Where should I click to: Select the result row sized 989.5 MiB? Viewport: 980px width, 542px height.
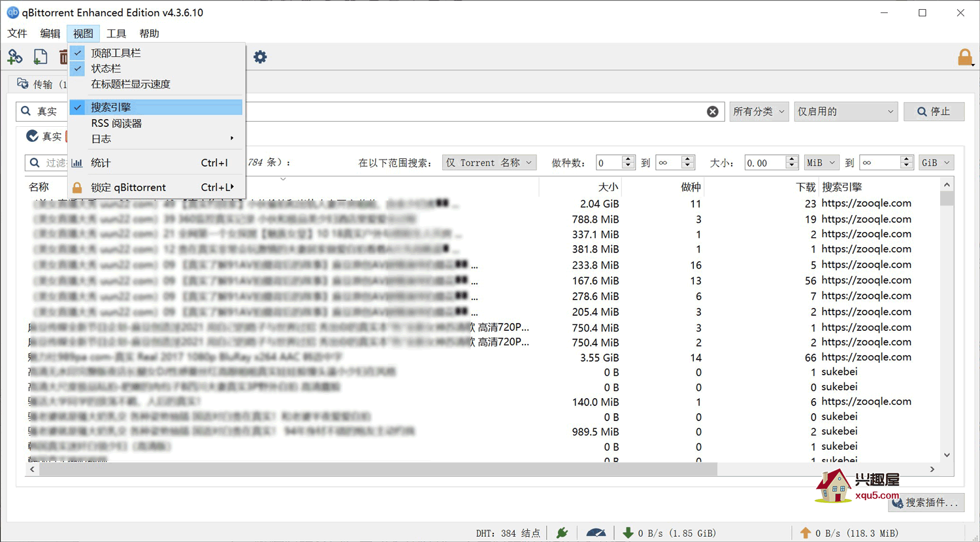tap(483, 432)
